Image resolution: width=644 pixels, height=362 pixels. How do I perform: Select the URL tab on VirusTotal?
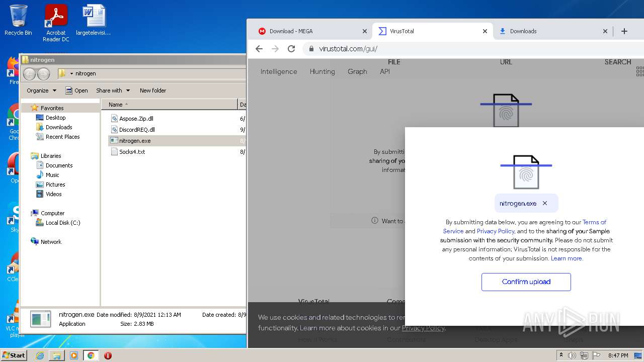coord(506,62)
